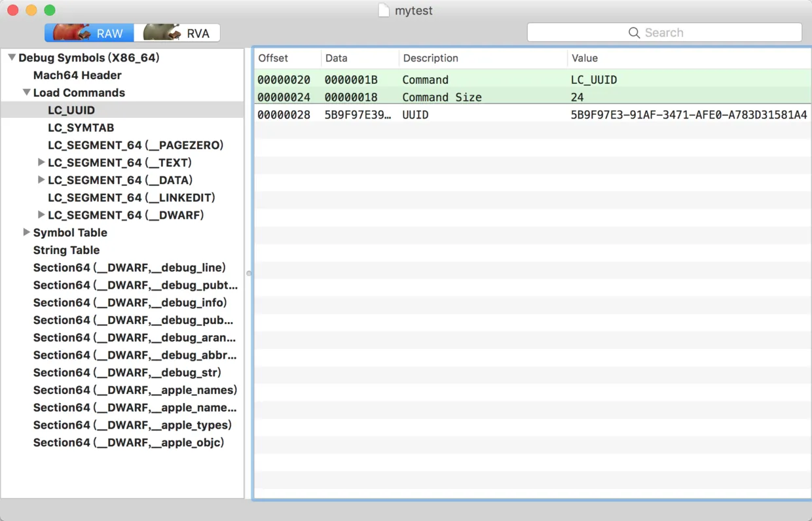The height and width of the screenshot is (521, 812).
Task: Click the Data column header
Action: [360, 58]
